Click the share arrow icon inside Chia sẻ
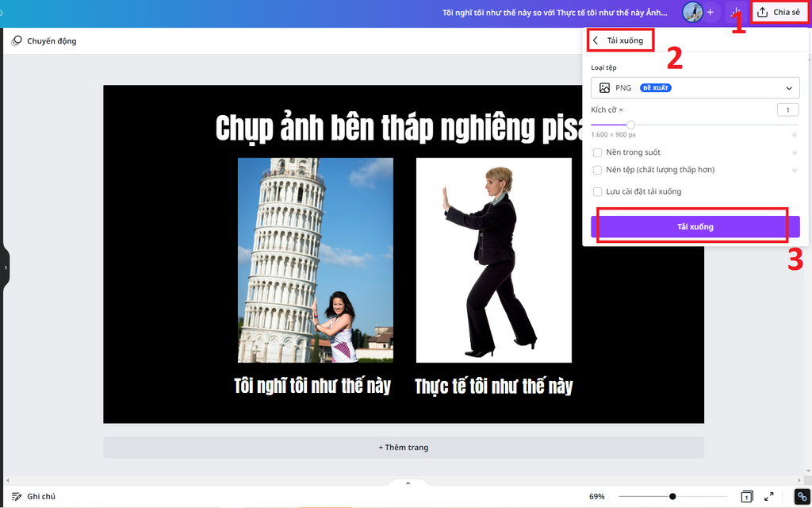This screenshot has height=508, width=812. pyautogui.click(x=764, y=11)
